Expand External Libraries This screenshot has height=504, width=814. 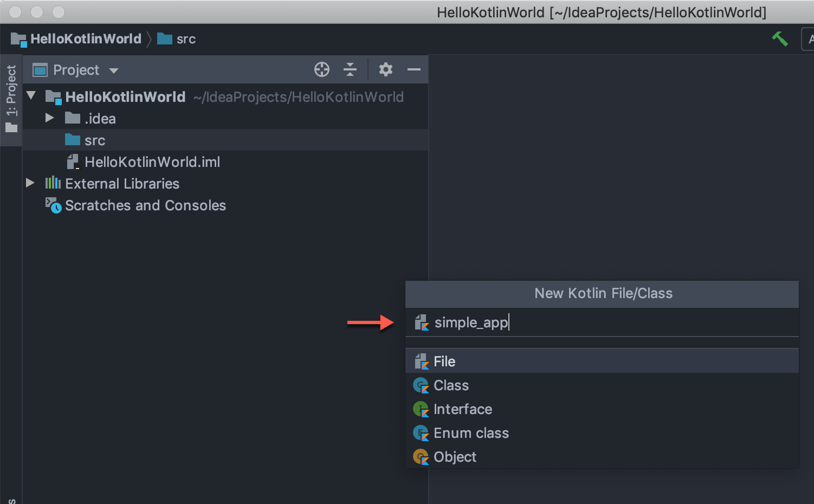pos(30,183)
